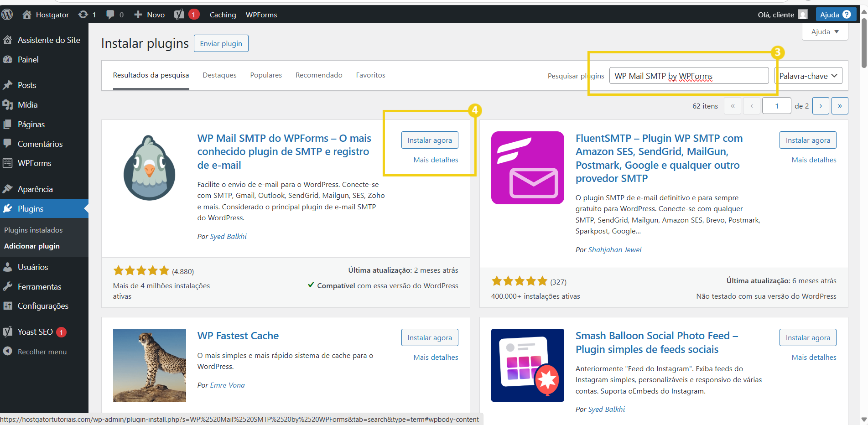Go to next page of results
868x425 pixels.
click(821, 106)
